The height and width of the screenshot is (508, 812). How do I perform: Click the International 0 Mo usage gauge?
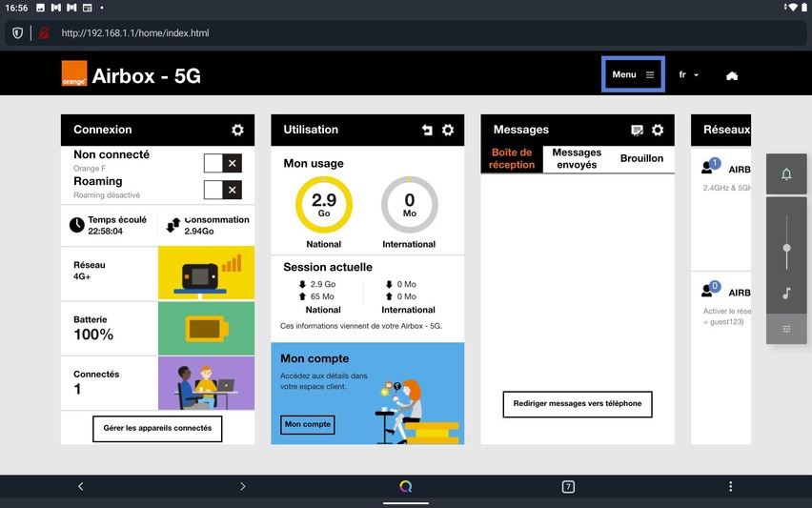coord(410,205)
